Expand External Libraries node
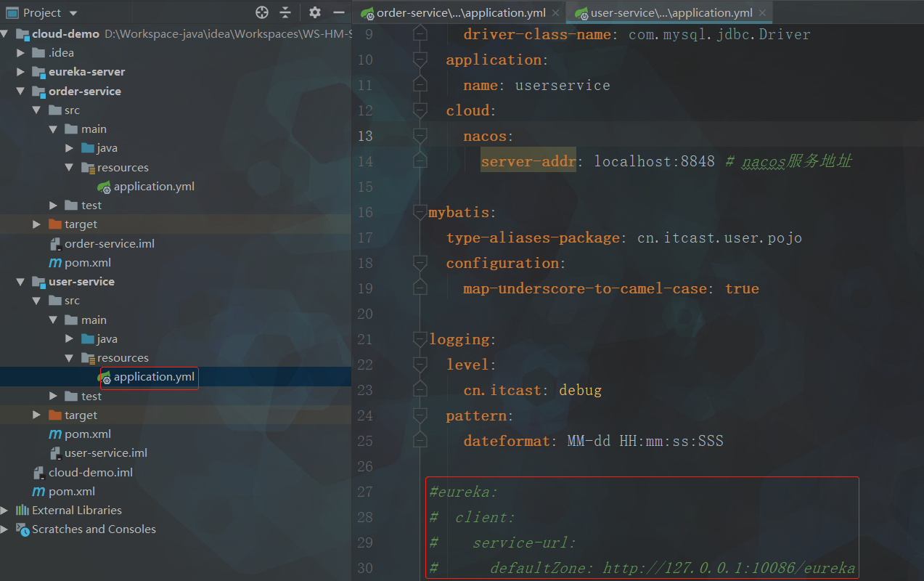 coord(6,511)
